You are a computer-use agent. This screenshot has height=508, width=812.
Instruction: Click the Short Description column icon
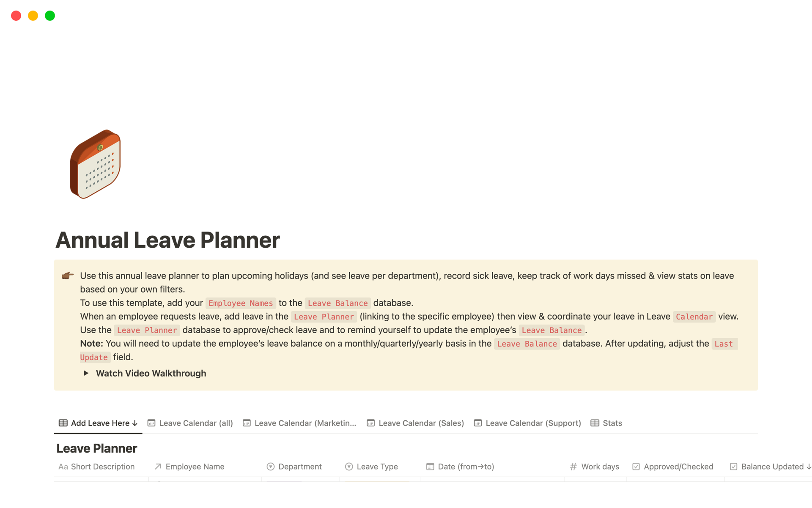pyautogui.click(x=63, y=467)
